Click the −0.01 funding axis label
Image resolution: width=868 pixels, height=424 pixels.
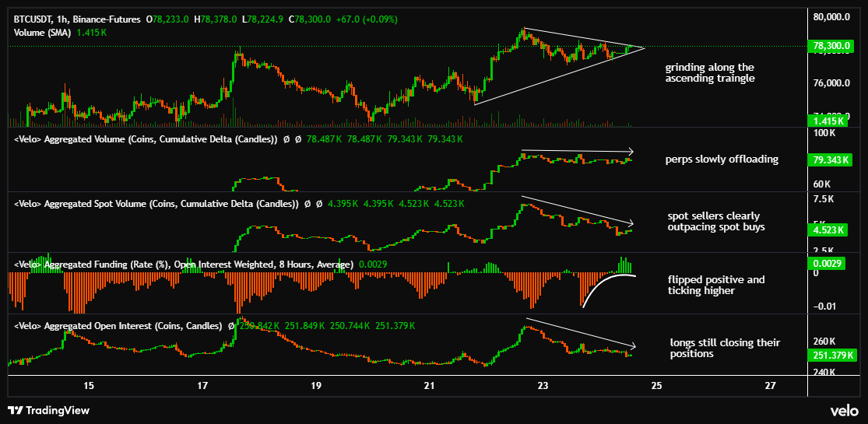tap(825, 307)
